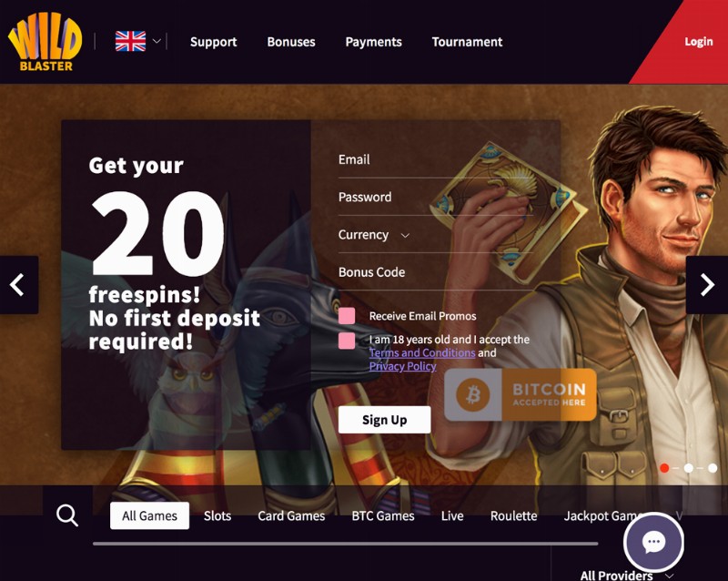
Task: Go to next banner slide arrow
Action: coord(707,285)
